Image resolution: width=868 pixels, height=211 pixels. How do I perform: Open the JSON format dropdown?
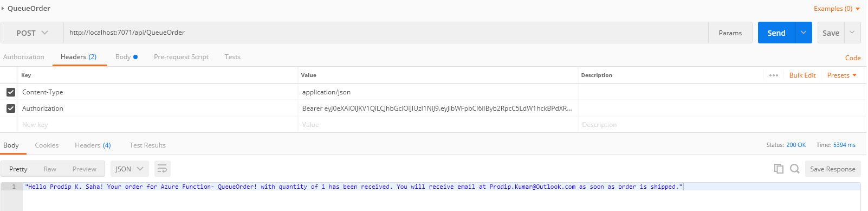click(x=129, y=169)
